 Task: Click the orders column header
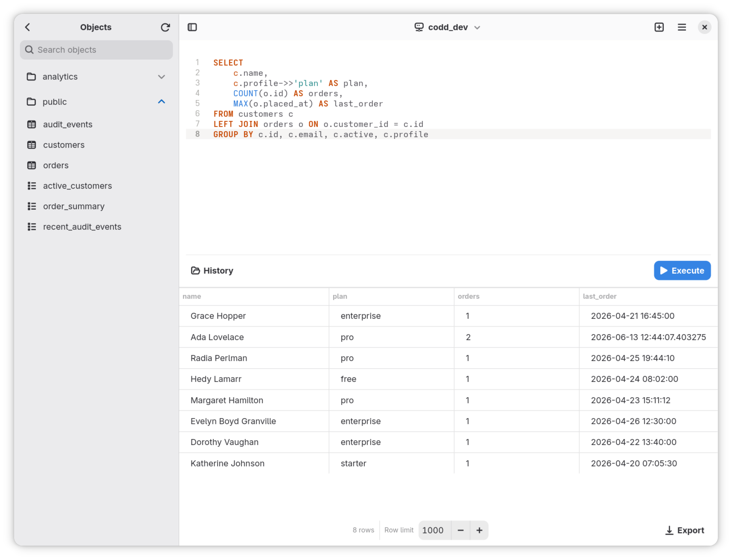(x=516, y=296)
